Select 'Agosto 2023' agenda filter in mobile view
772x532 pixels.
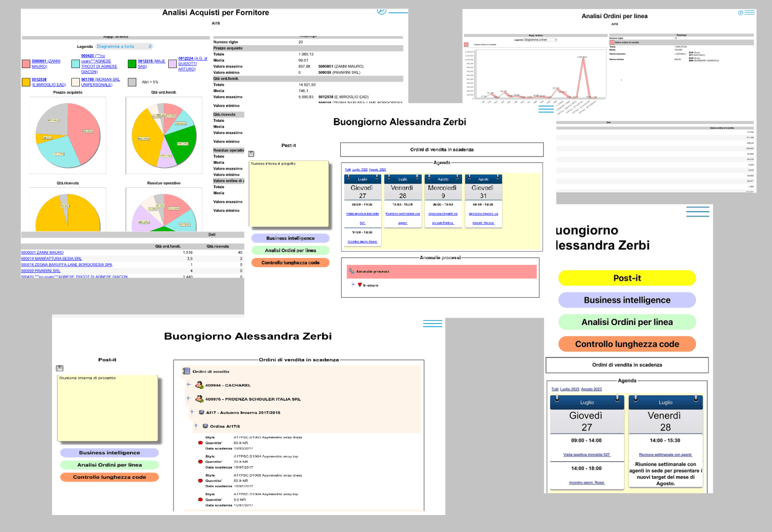click(x=591, y=389)
